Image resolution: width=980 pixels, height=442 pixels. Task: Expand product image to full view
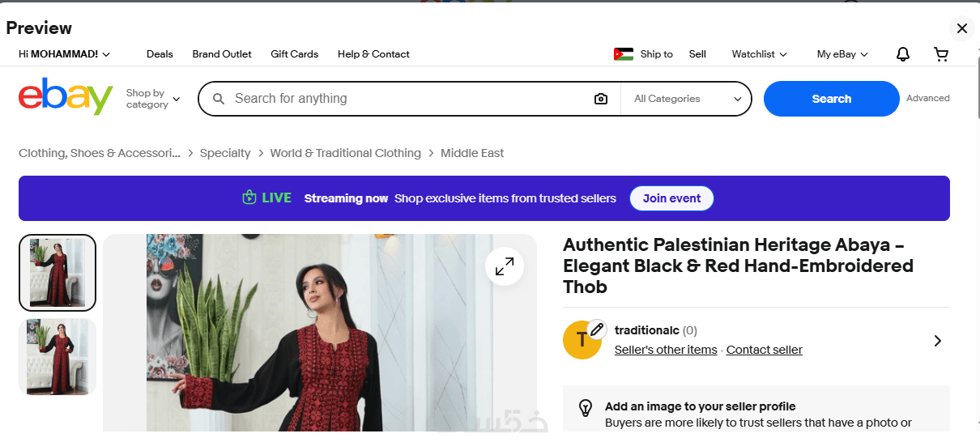click(505, 266)
